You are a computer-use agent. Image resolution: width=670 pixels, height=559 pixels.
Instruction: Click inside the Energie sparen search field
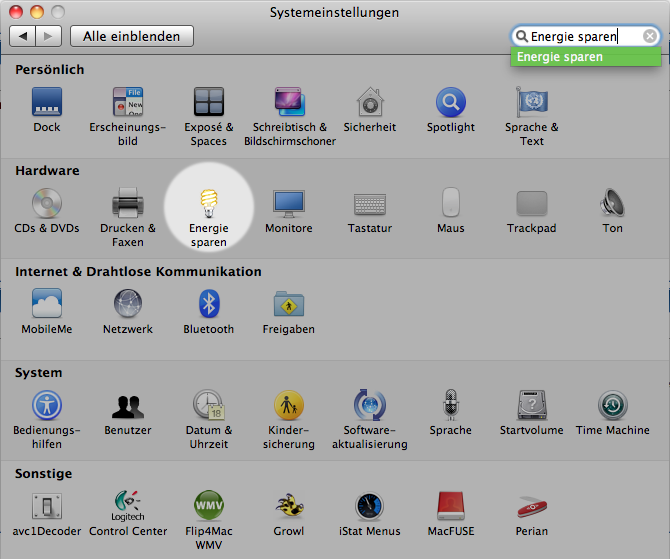tap(585, 36)
